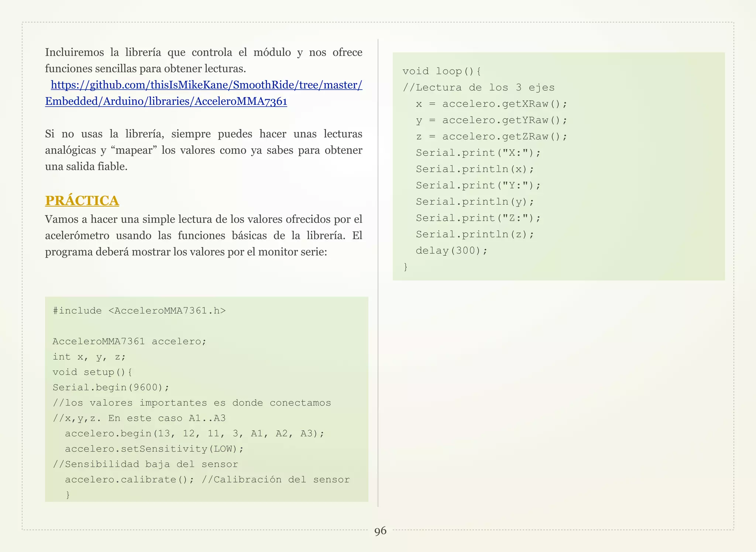Click the '//los valores importantes es donde conectamos' comment

192,403
